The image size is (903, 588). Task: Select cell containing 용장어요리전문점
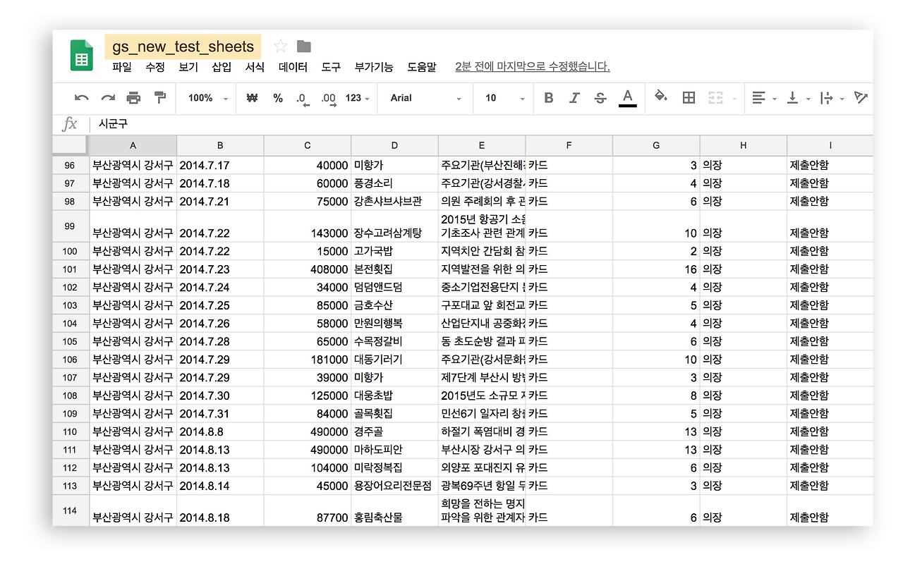(394, 486)
